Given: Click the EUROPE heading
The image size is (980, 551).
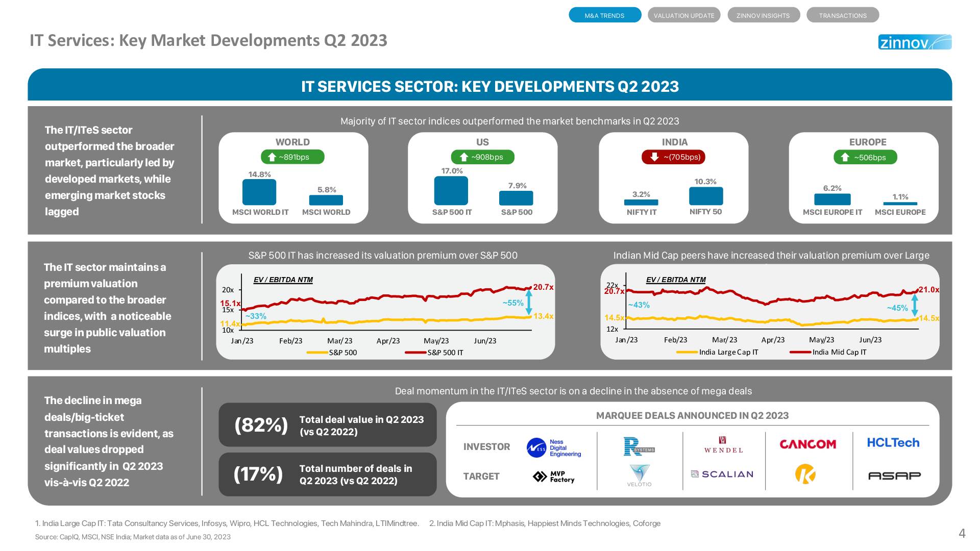Looking at the screenshot, I should 868,142.
